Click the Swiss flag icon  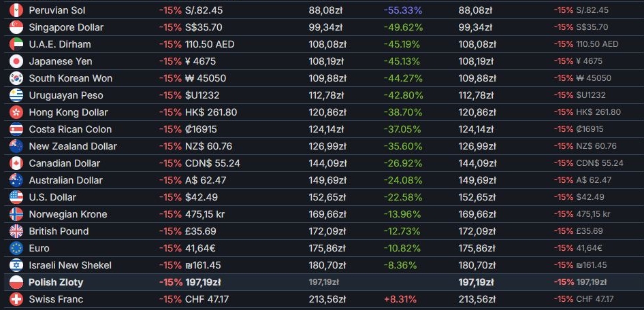pyautogui.click(x=17, y=299)
